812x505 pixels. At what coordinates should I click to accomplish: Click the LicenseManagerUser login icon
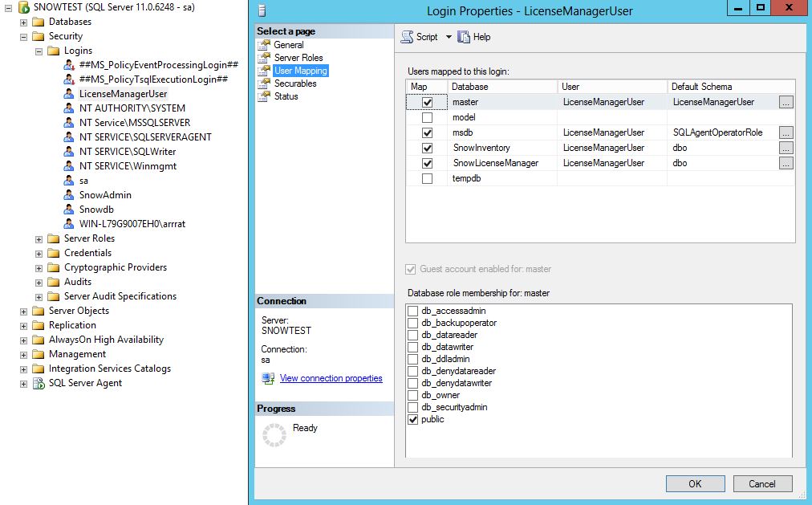69,94
